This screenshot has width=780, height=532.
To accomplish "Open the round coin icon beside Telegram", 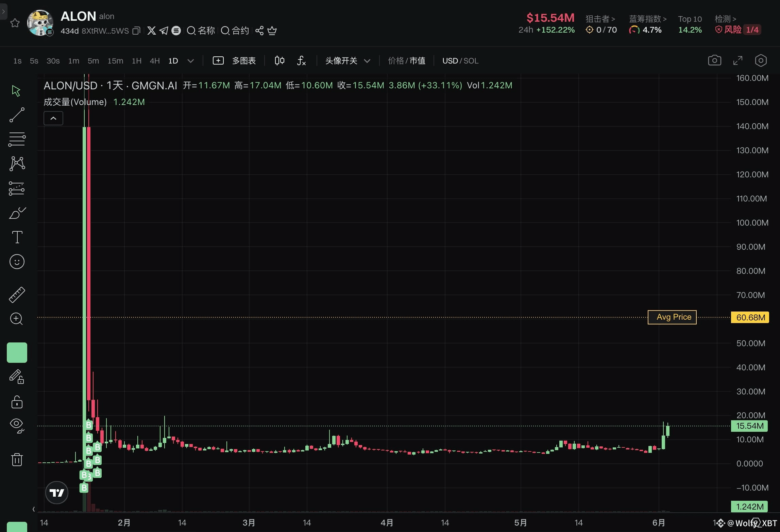I will (176, 31).
